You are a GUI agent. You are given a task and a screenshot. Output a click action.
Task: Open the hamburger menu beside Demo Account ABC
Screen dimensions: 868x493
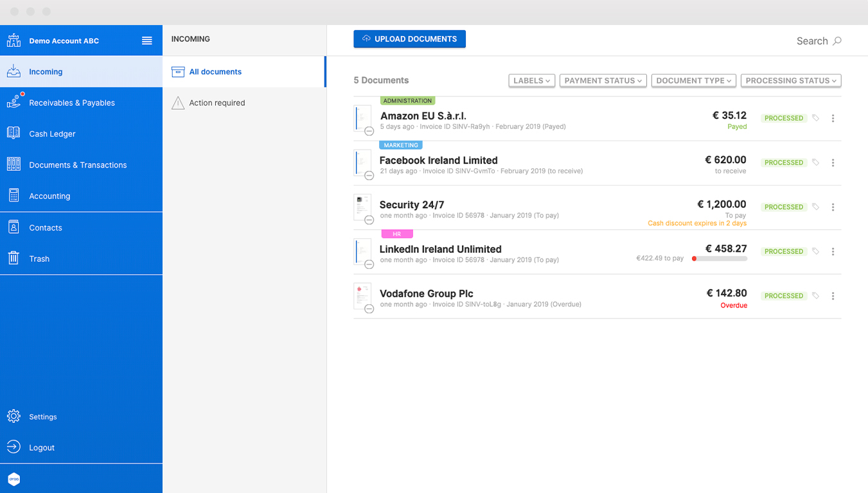click(147, 40)
